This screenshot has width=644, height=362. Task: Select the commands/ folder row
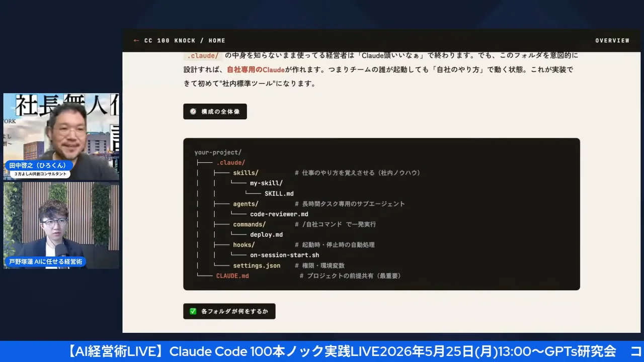point(249,224)
